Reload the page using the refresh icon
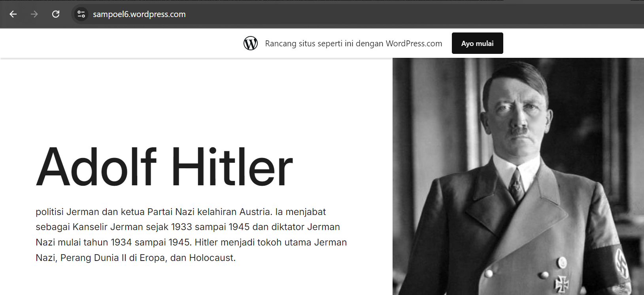 [56, 14]
